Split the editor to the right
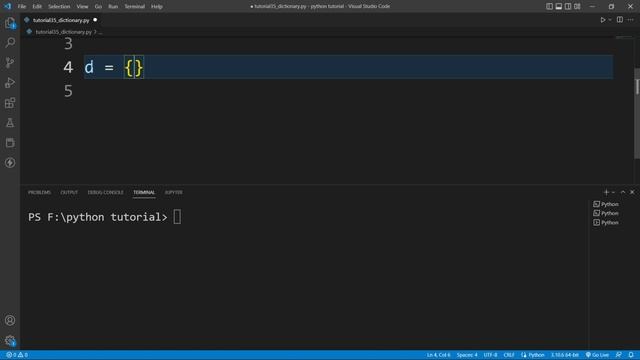Screen dimensions: 640x360 [620, 20]
